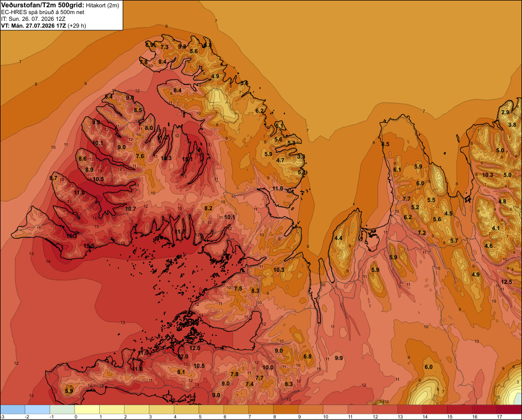Click the temperature value '15.5' on the map

point(89,246)
